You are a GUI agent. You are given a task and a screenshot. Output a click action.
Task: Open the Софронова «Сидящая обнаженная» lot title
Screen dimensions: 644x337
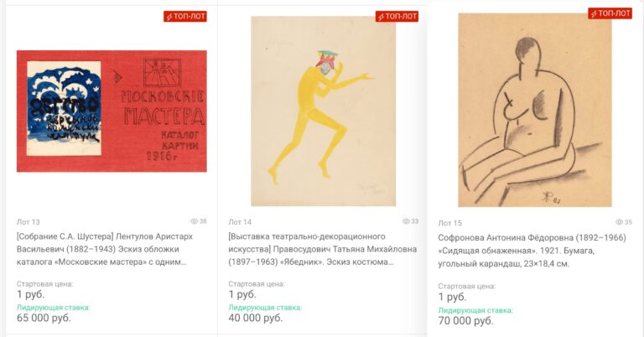[532, 251]
